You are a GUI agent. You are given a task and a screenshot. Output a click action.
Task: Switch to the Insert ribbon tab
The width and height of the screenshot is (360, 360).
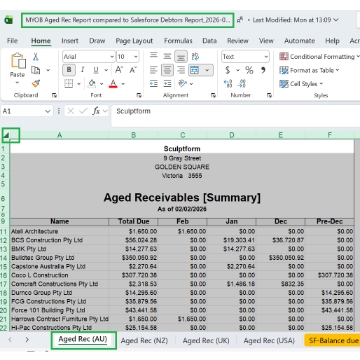tap(70, 41)
